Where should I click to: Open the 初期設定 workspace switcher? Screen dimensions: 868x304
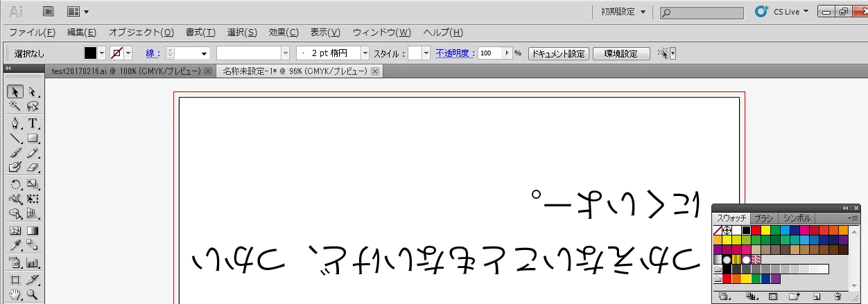pyautogui.click(x=623, y=12)
